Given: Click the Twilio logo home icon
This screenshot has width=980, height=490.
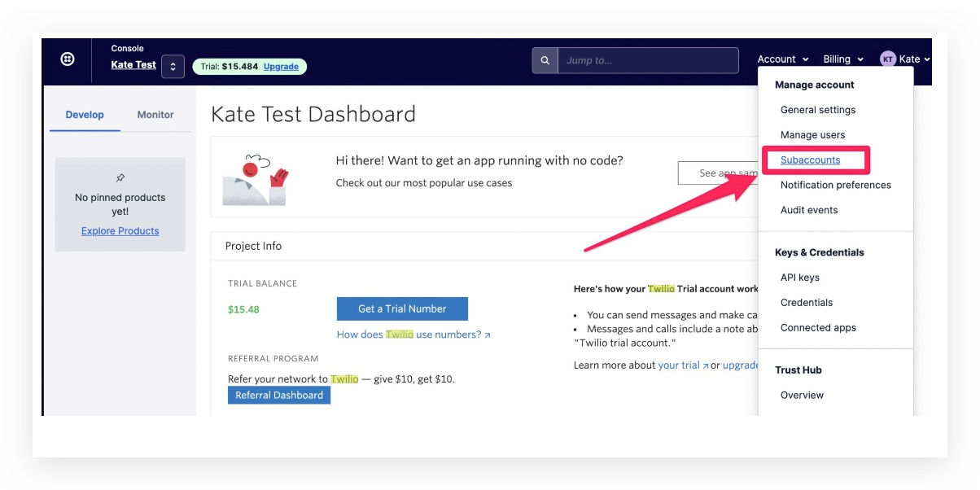Looking at the screenshot, I should tap(68, 59).
